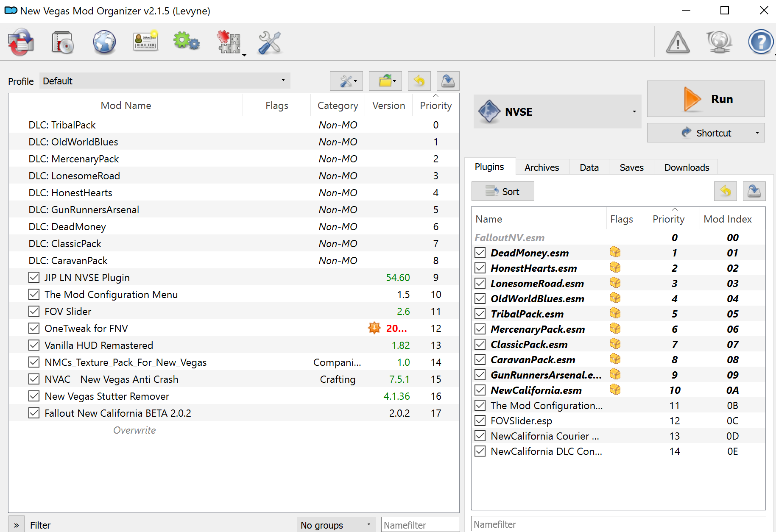Open the executables gears icon
This screenshot has height=532, width=776.
click(186, 42)
